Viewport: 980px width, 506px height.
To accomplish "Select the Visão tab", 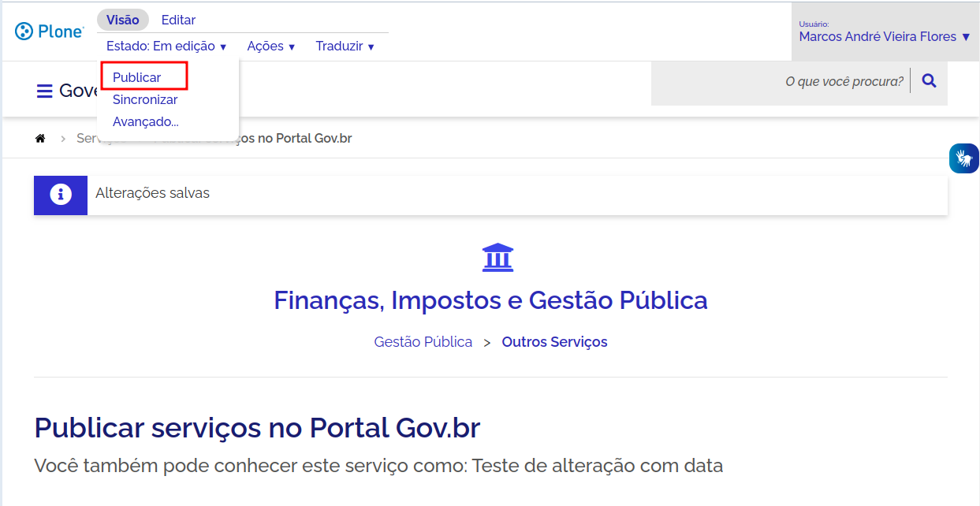I will [122, 20].
